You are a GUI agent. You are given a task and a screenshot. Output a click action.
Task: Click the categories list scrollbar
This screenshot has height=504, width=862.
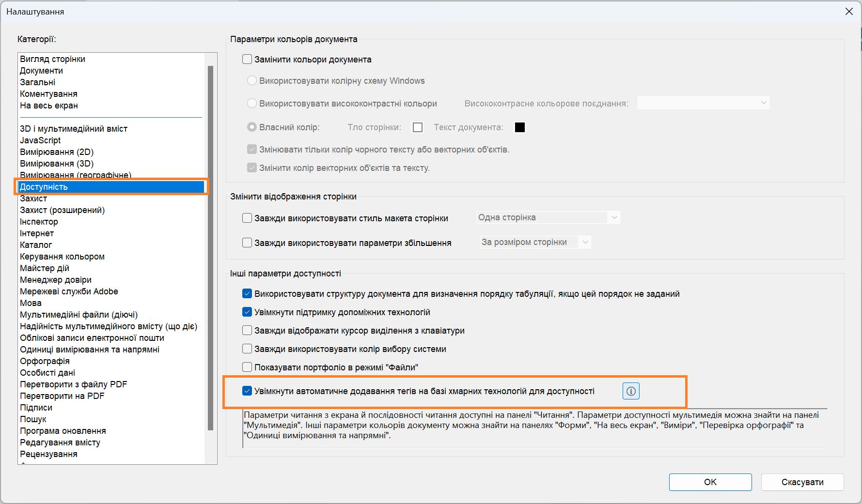pos(210,247)
